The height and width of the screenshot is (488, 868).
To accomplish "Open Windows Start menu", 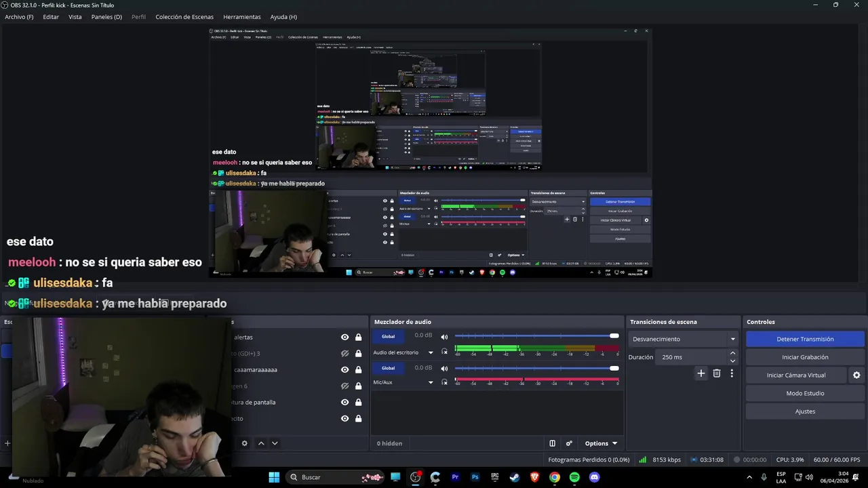I will pyautogui.click(x=274, y=477).
